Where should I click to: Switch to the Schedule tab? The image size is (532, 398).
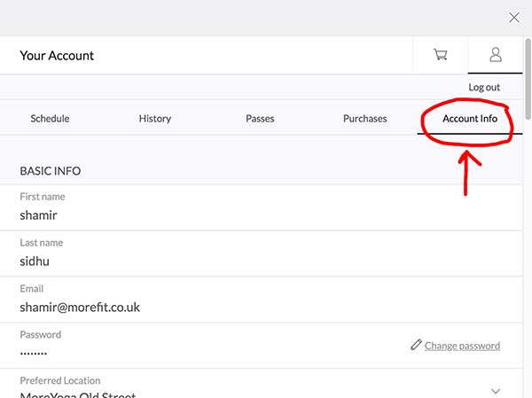pyautogui.click(x=50, y=119)
